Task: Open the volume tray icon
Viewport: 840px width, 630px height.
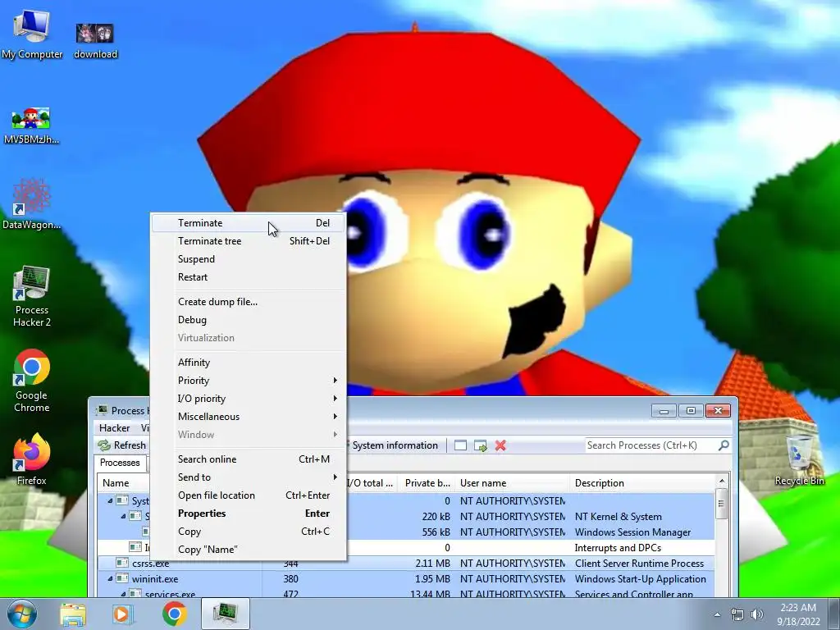Action: [x=757, y=615]
